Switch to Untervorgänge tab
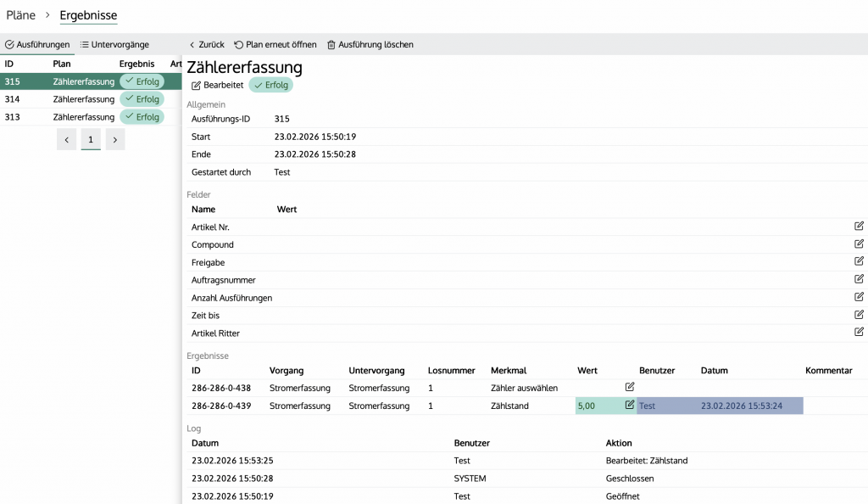The height and width of the screenshot is (504, 868). 114,44
